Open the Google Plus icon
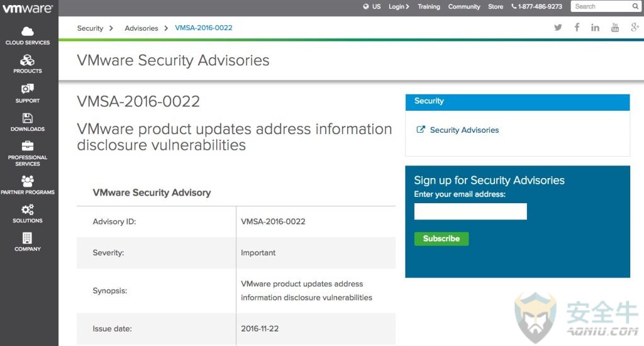644x346 pixels. pyautogui.click(x=635, y=27)
